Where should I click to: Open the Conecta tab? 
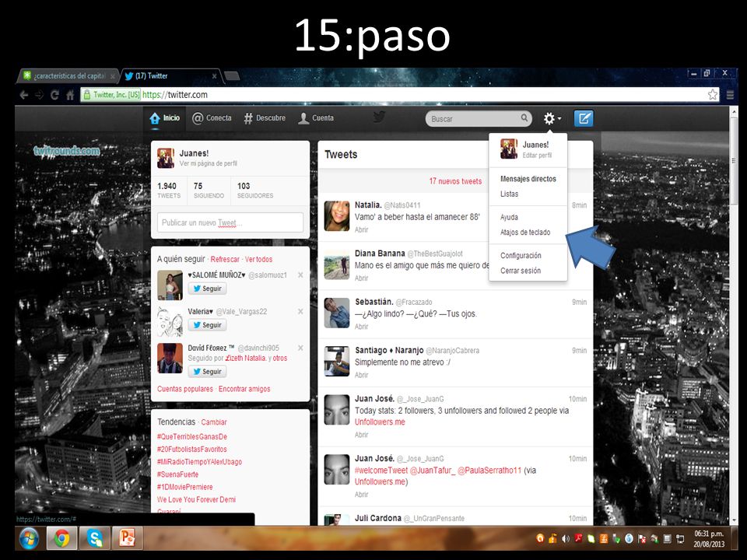click(x=212, y=118)
